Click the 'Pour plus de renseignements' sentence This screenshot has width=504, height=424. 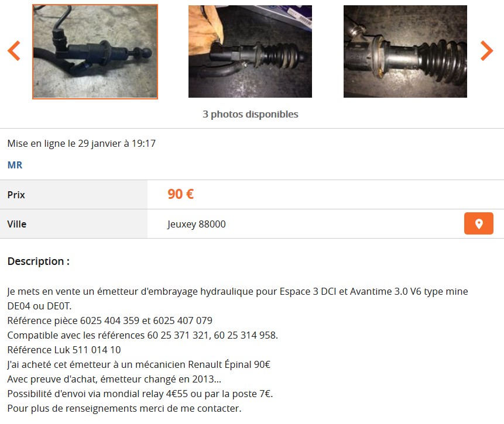tap(124, 408)
